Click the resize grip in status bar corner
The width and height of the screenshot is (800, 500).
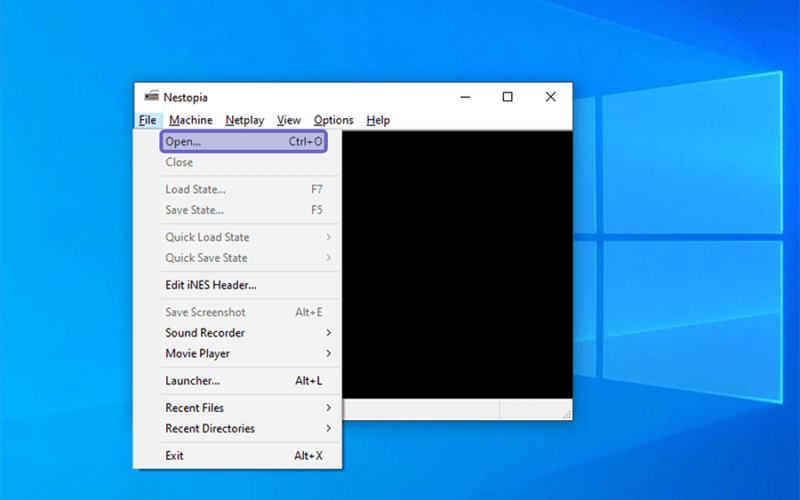click(566, 415)
